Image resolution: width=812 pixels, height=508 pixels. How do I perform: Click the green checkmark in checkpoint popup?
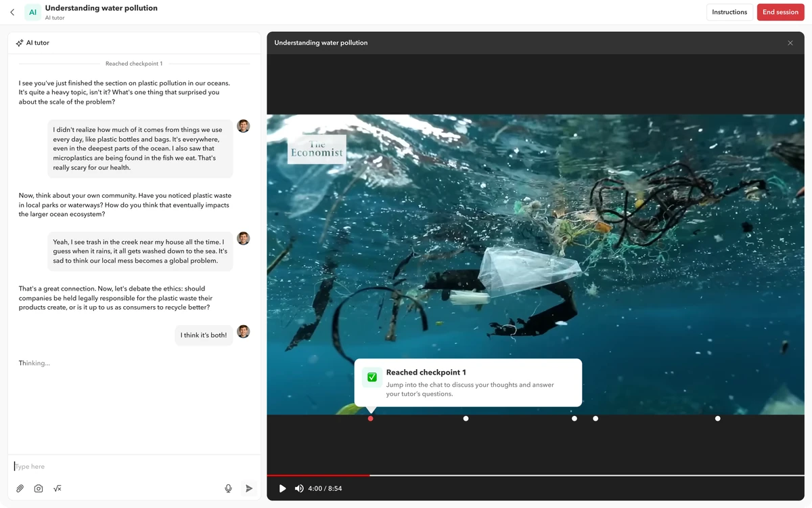point(372,377)
